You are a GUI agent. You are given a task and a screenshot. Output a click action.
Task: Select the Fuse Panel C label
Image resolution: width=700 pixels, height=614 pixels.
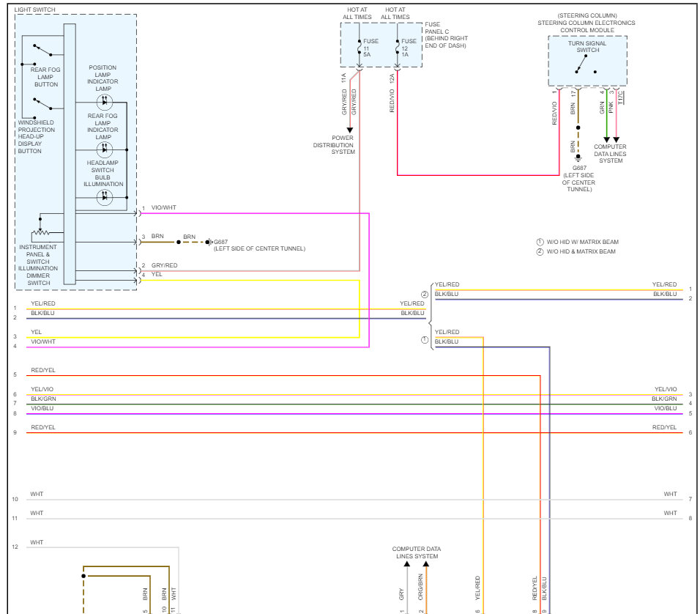click(x=436, y=28)
